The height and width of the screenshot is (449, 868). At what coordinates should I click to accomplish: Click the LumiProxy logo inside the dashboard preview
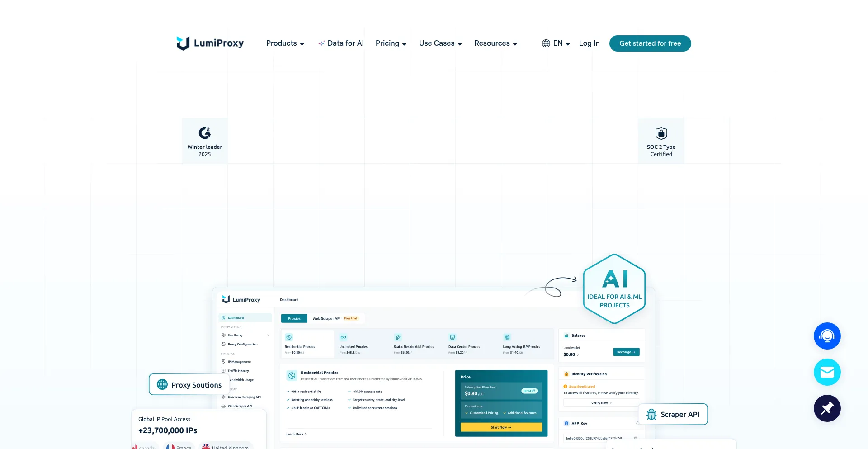click(x=241, y=299)
